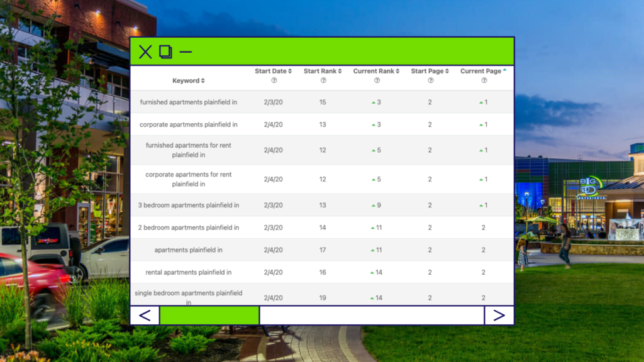Click the minimize dash icon in header
Viewport: 644px width, 362px height.
point(186,52)
